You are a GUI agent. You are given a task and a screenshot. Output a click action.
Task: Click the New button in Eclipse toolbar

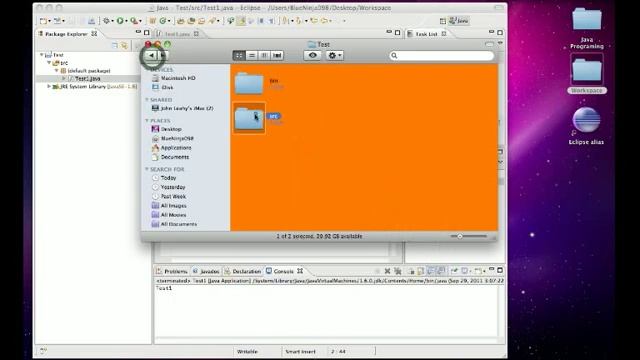pyautogui.click(x=43, y=20)
